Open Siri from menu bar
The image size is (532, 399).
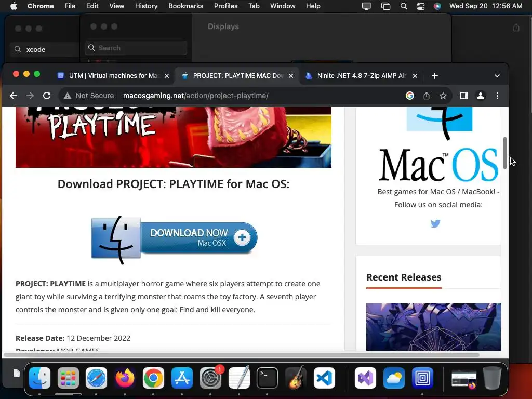pos(437,6)
